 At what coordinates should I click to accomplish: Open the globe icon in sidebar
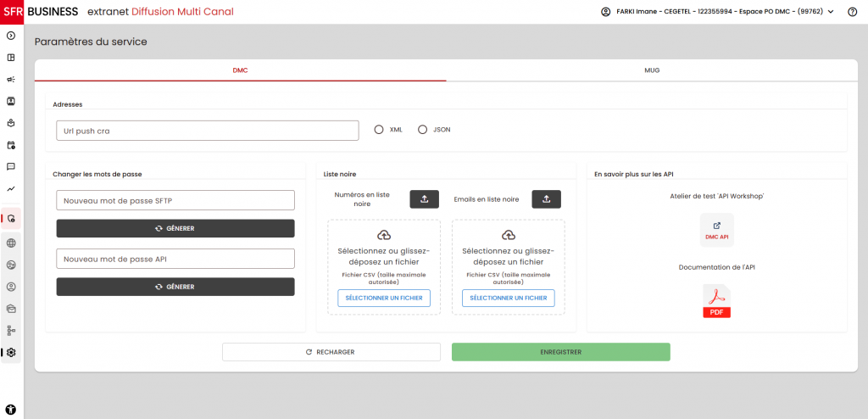11,243
